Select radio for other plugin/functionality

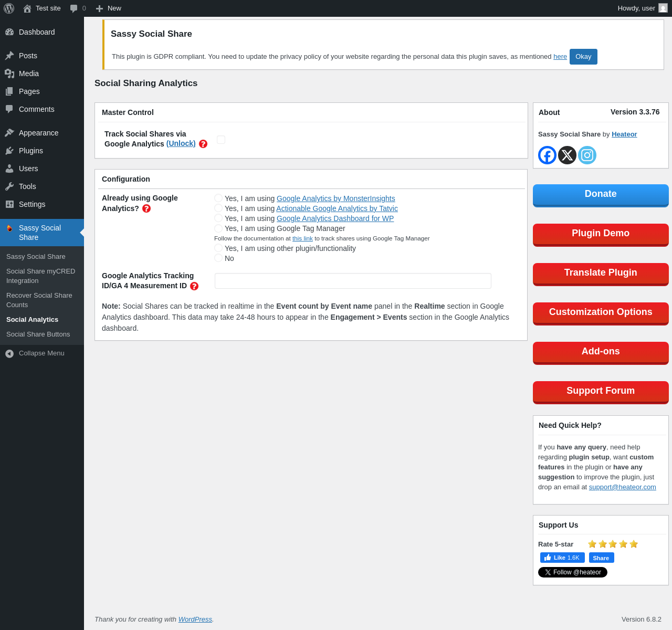(x=218, y=248)
